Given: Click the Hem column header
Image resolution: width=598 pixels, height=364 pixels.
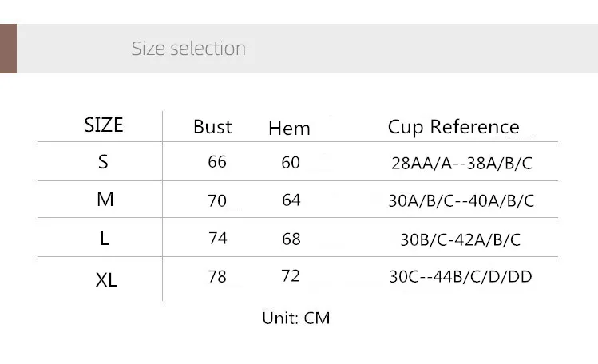Looking at the screenshot, I should coord(289,128).
